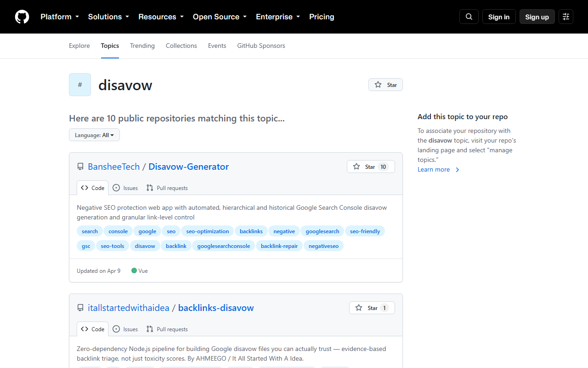588x368 pixels.
Task: Open the search magnifier button
Action: (x=469, y=17)
